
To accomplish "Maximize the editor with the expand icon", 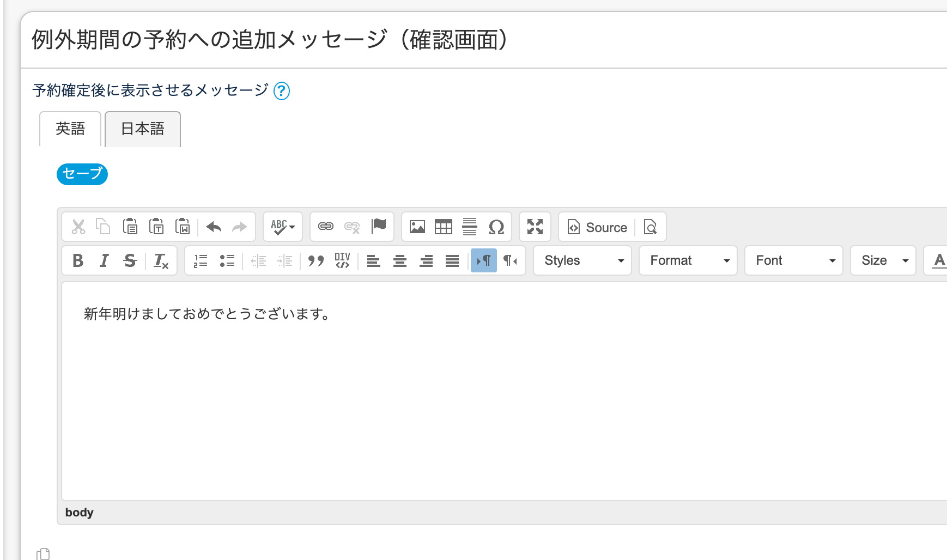I will click(x=535, y=227).
